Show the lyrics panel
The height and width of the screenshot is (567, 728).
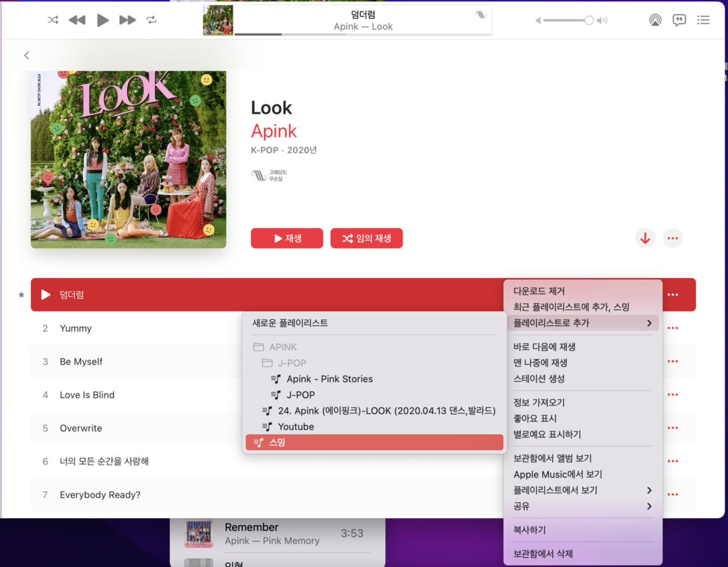679,20
